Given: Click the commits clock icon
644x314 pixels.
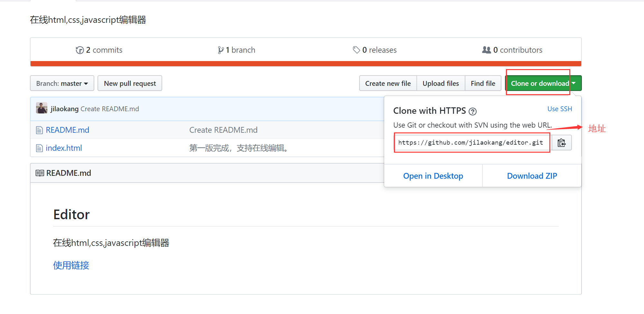Looking at the screenshot, I should pos(80,50).
